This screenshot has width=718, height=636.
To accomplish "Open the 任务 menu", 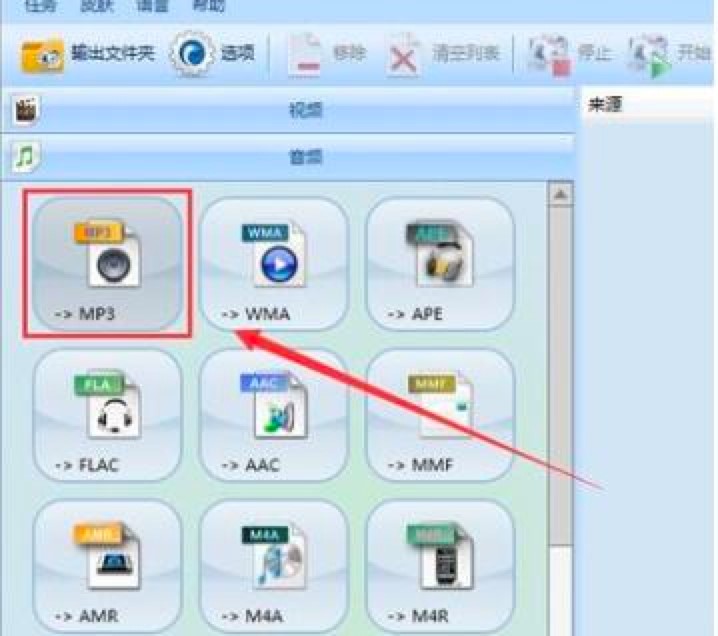I will (41, 6).
